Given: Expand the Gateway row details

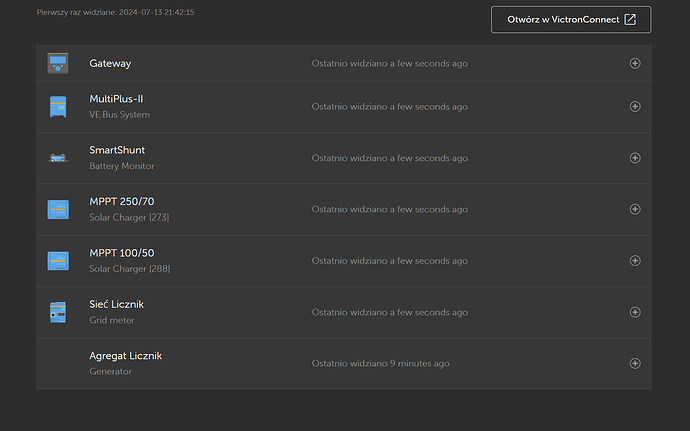Looking at the screenshot, I should point(635,63).
